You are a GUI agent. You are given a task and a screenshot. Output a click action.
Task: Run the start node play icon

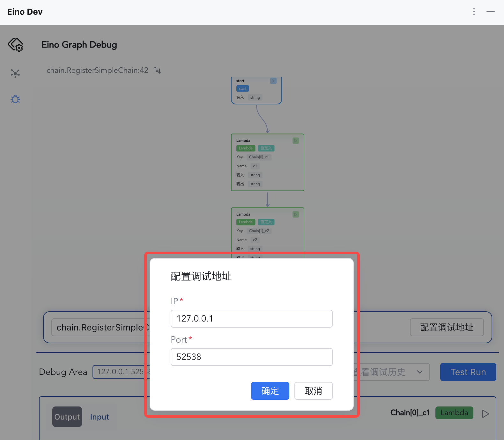[x=273, y=81]
